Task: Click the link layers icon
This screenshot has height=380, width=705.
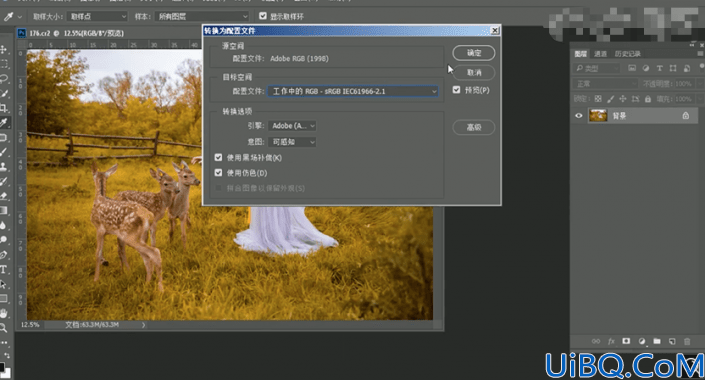Action: pos(596,341)
